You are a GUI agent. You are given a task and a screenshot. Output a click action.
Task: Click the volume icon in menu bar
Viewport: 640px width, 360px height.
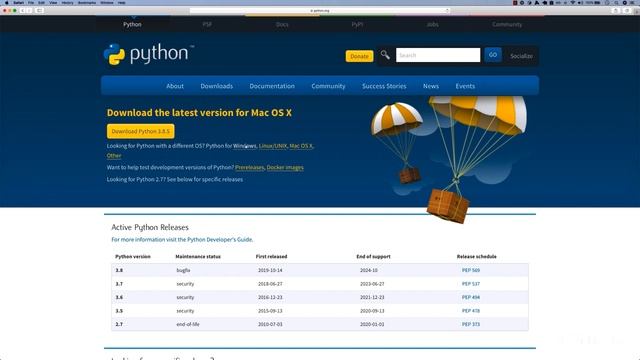[x=580, y=2]
